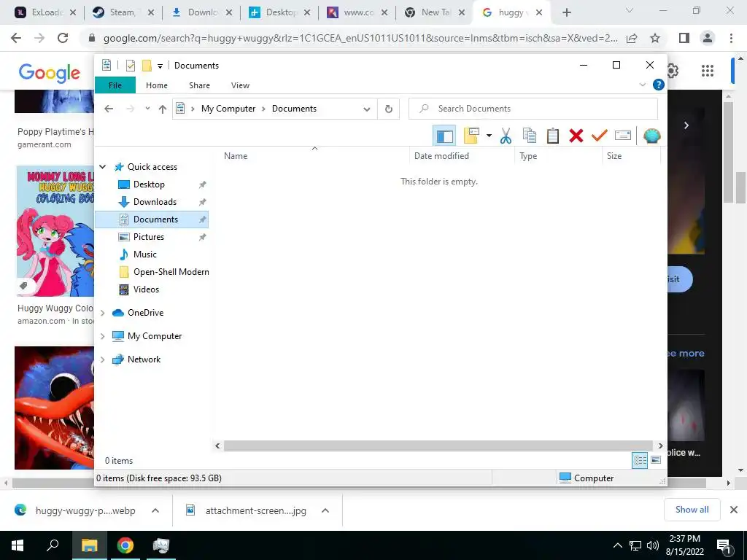Click the volume icon in system tray
This screenshot has height=560, width=747.
coord(653,545)
